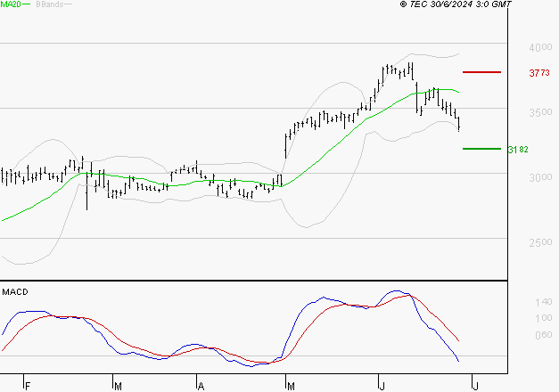The image size is (559, 392).
Task: Click the second M month label (May)
Action: coord(291,387)
